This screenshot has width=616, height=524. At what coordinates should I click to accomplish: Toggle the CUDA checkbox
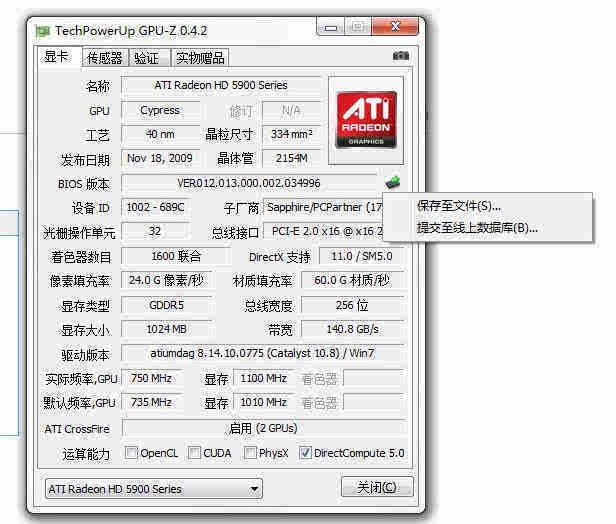tap(194, 453)
